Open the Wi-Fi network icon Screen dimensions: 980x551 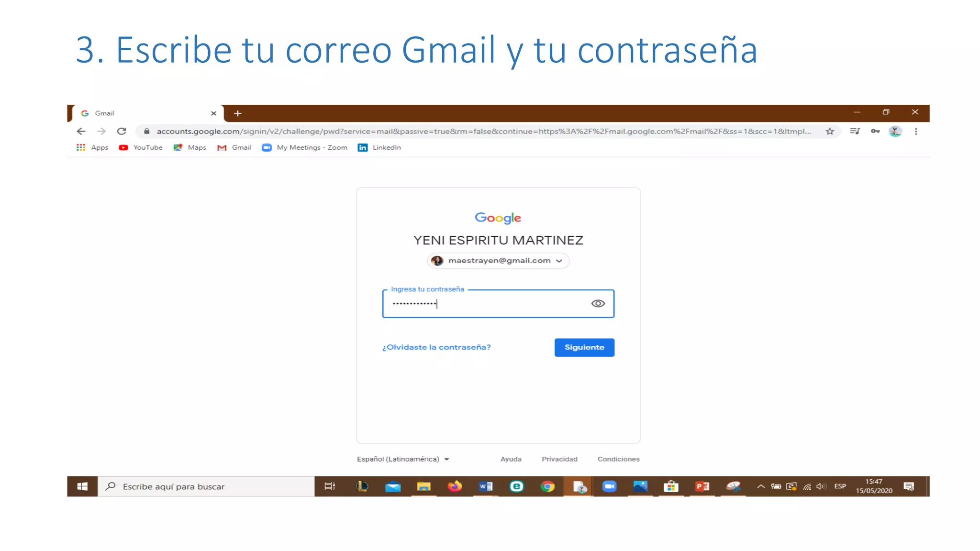(x=807, y=486)
